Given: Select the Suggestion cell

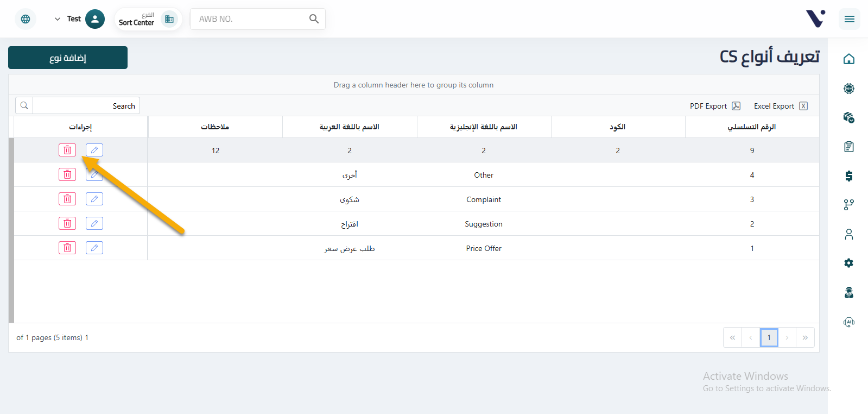Looking at the screenshot, I should (x=484, y=224).
